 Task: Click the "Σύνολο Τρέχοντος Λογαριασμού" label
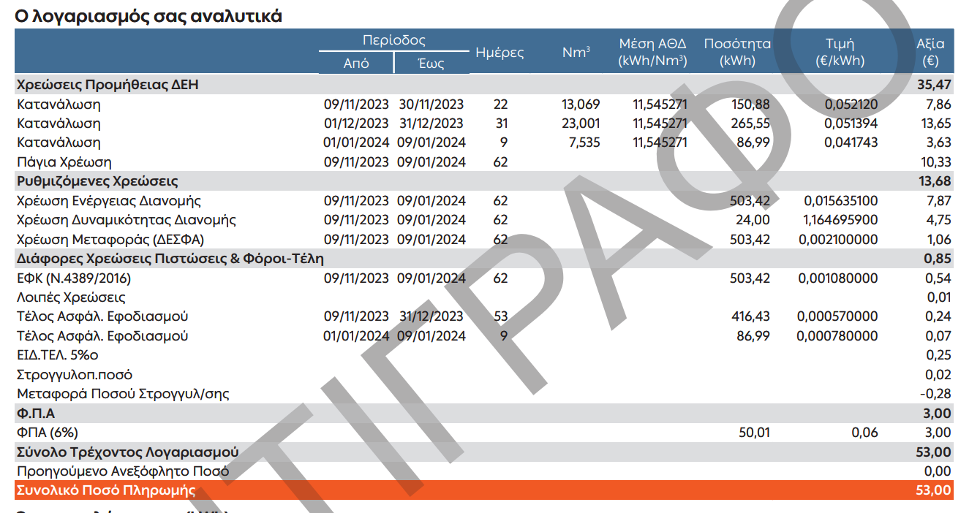(127, 452)
